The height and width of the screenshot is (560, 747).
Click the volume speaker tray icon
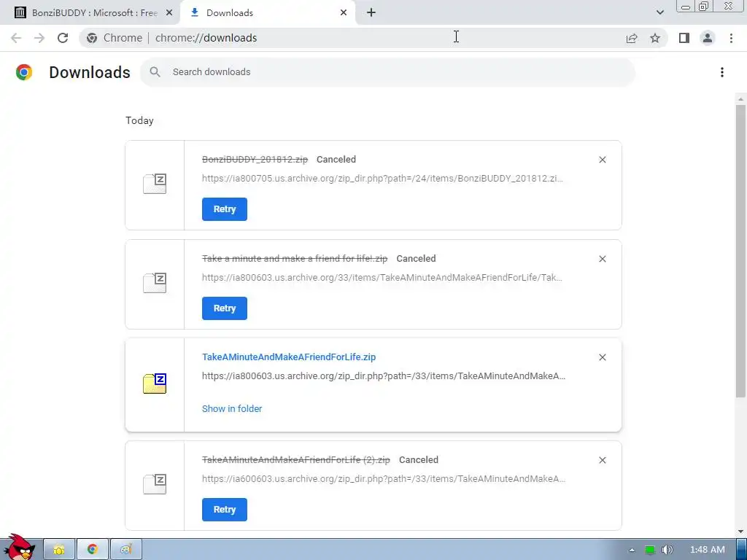(x=667, y=550)
